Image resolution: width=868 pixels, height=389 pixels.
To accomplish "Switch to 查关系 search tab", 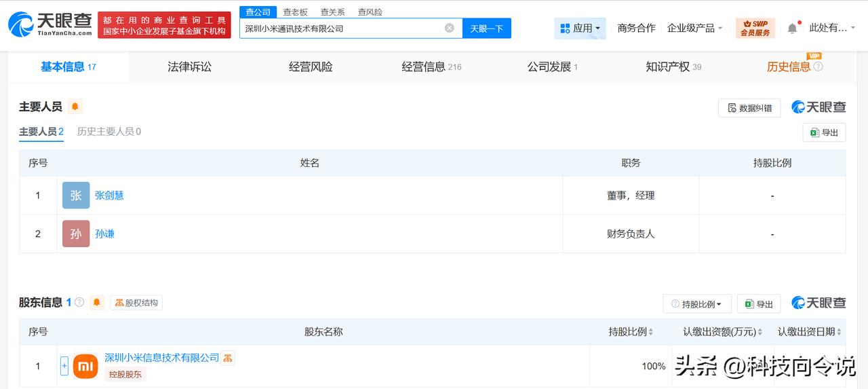I will pos(332,12).
